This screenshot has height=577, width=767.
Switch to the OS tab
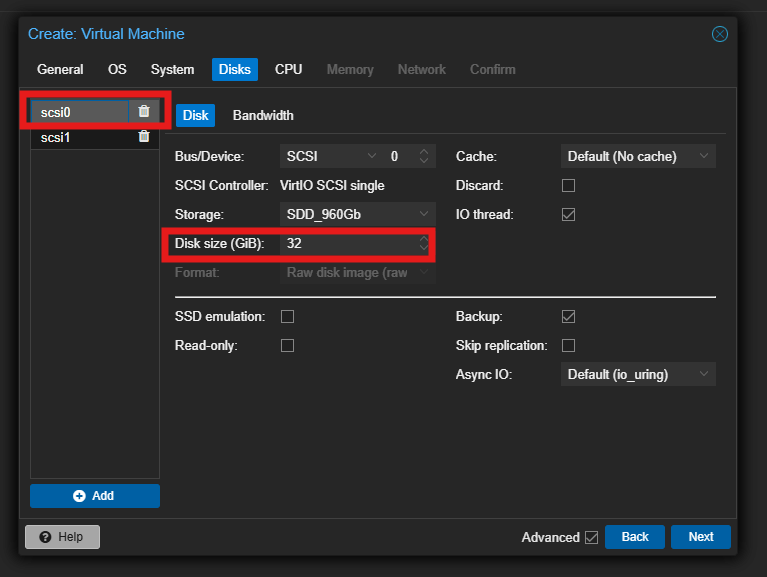(117, 69)
